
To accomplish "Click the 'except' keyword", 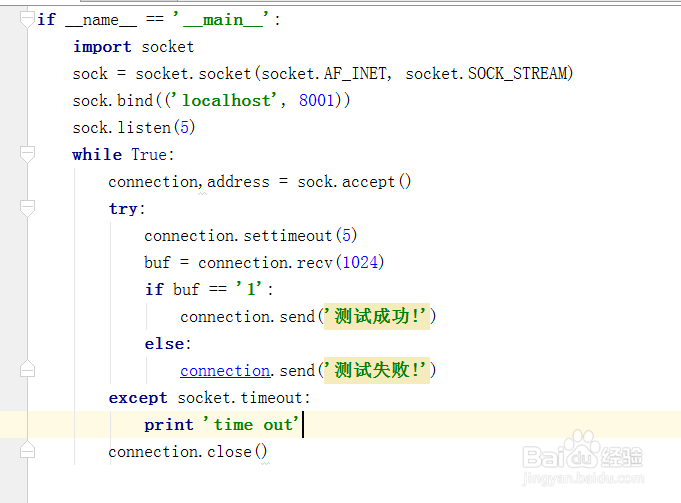I will (138, 397).
